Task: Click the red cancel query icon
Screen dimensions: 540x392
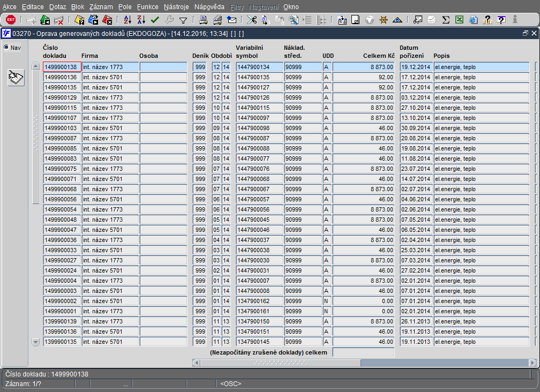Action: (108, 20)
